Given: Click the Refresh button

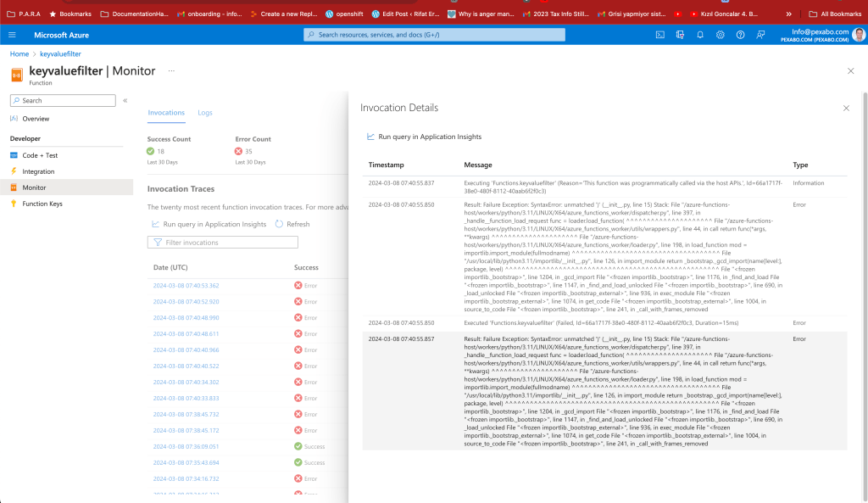Looking at the screenshot, I should pyautogui.click(x=292, y=224).
